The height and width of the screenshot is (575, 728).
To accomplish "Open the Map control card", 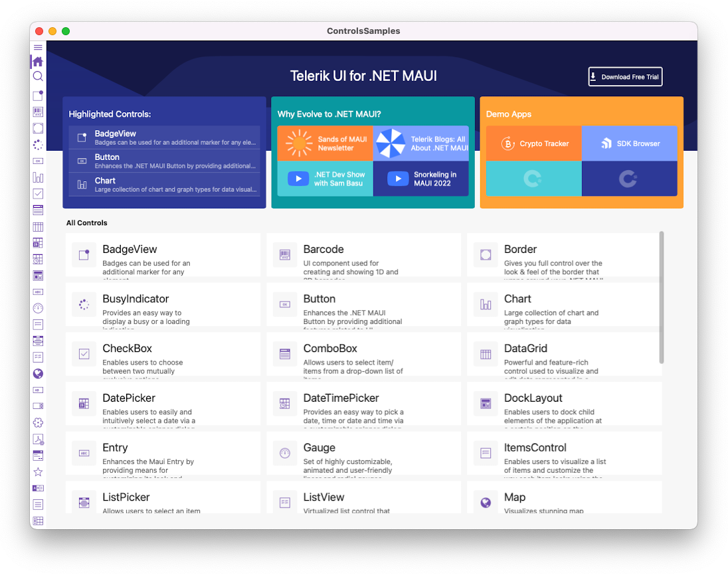I will tap(565, 497).
